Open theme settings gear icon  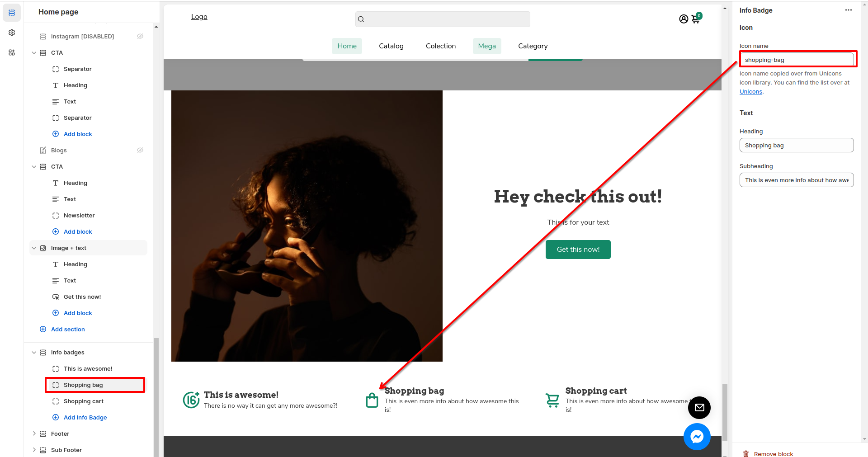(x=12, y=33)
